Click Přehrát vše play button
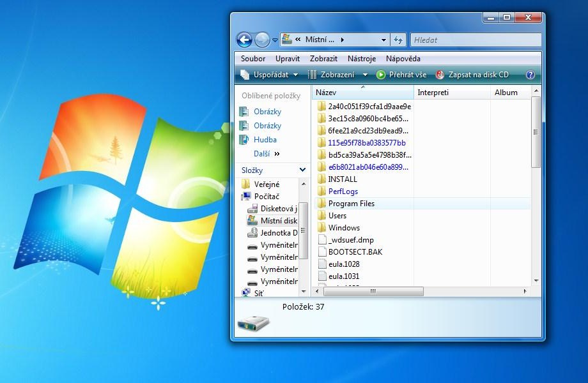 (x=401, y=75)
